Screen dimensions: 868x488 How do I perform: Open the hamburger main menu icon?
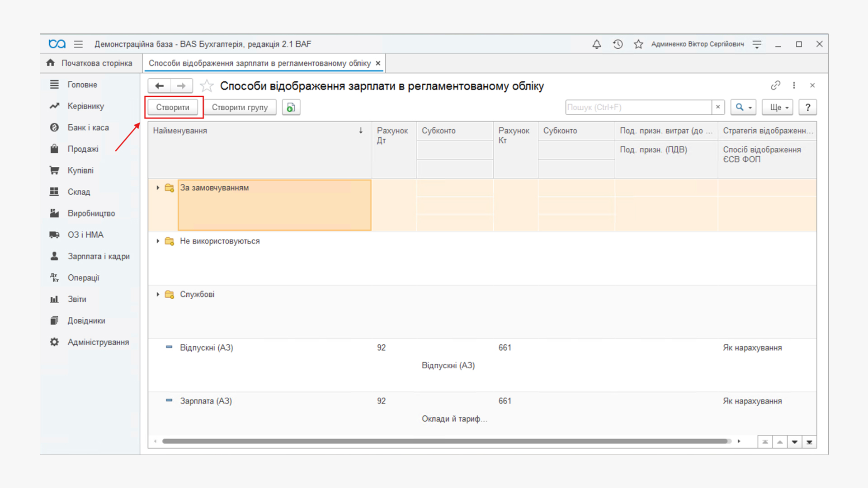pos(78,44)
